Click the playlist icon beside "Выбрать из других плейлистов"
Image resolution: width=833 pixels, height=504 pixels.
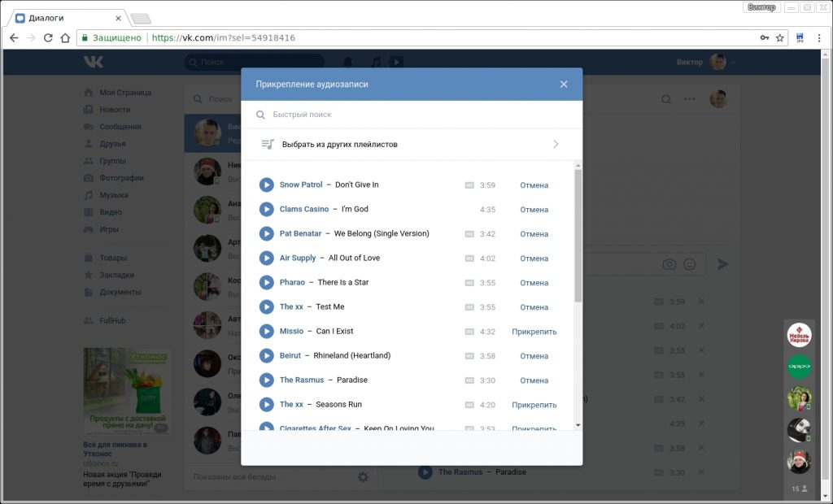[x=268, y=144]
